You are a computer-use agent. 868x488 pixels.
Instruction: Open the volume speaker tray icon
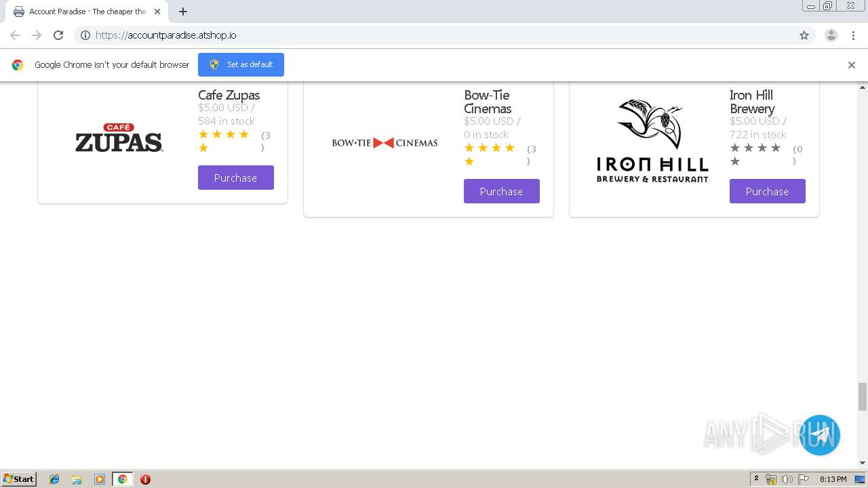point(787,479)
